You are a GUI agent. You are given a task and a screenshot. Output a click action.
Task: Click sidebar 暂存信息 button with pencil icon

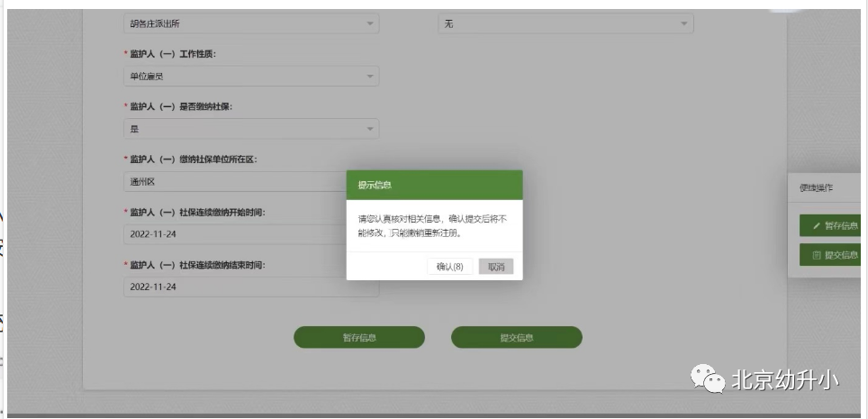tap(831, 225)
